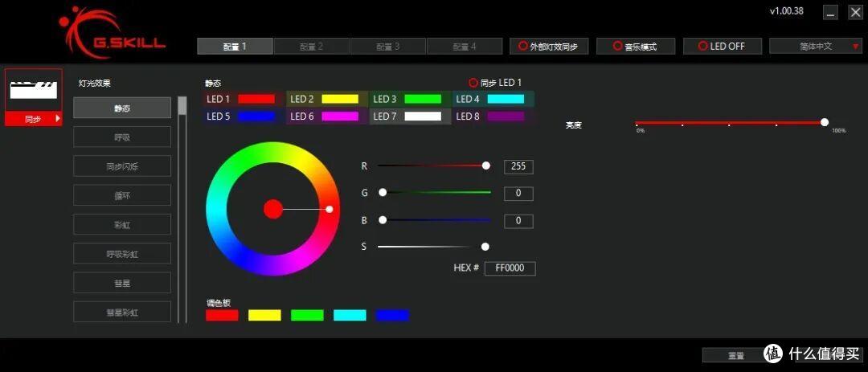Screen dimensions: 868x372
Task: Click the HEX # field FF0000
Action: (x=510, y=268)
